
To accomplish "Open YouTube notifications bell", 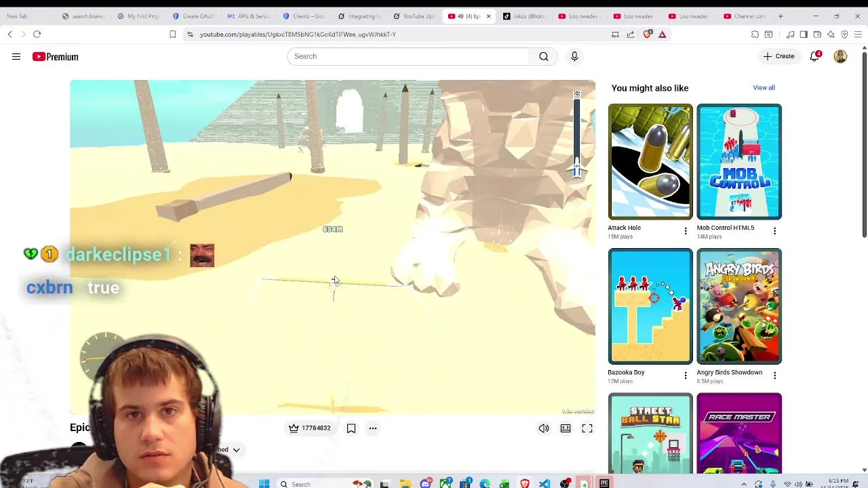I will [x=814, y=56].
